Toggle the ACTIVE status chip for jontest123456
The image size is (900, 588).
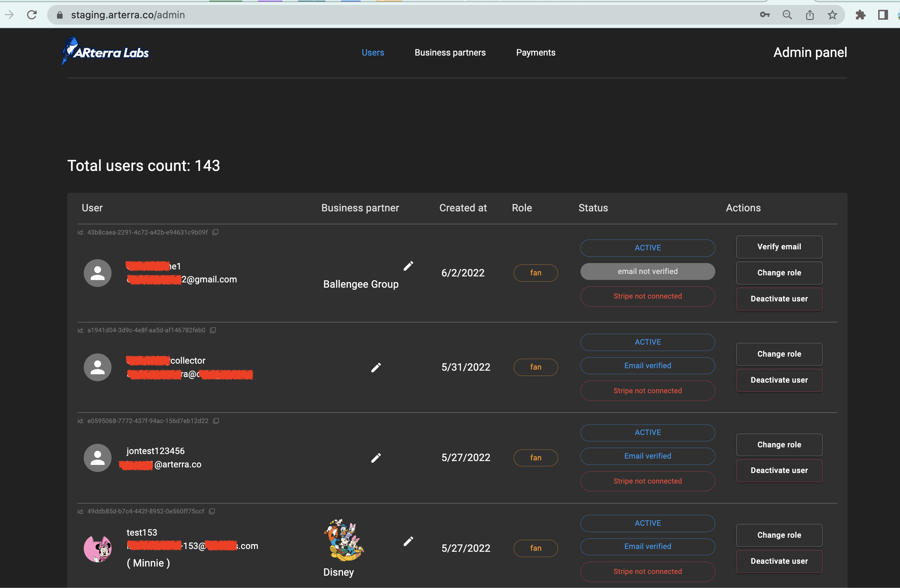coord(647,432)
